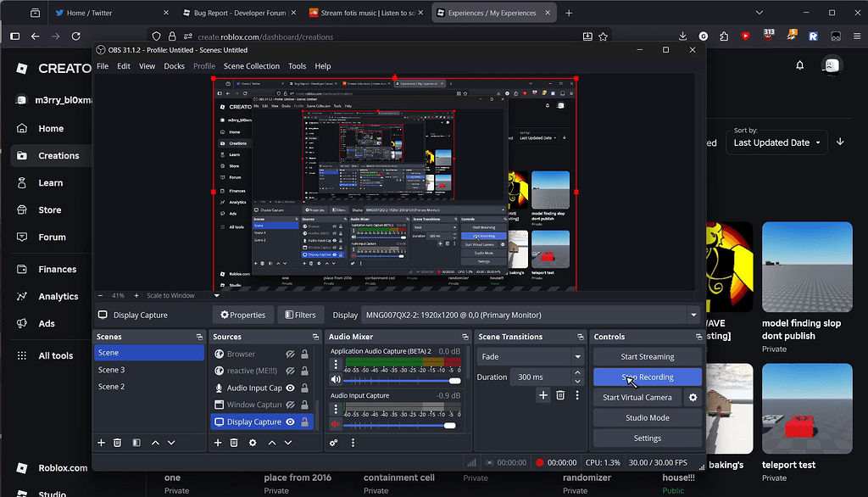Screen dimensions: 868x497
Task: Unmute Audio Input Capture speaker icon
Action: [336, 424]
